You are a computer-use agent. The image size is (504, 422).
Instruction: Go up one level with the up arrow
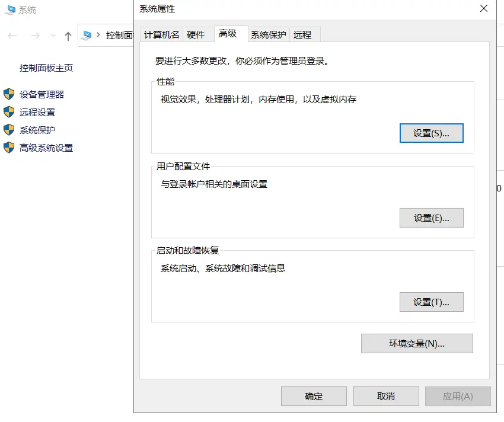68,36
